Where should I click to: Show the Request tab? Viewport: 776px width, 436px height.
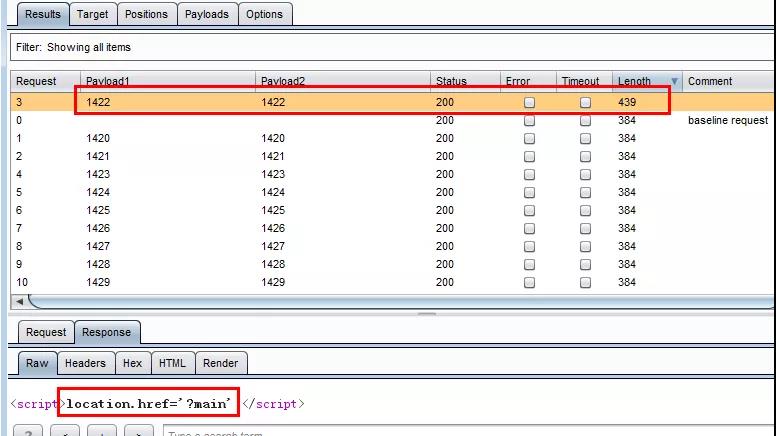[46, 332]
